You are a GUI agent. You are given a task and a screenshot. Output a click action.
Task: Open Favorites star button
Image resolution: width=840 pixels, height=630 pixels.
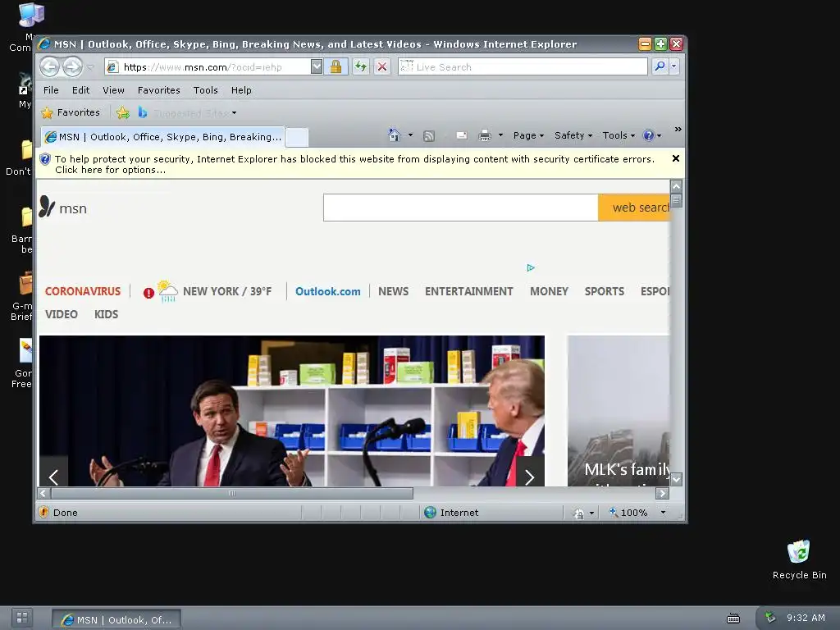point(71,112)
